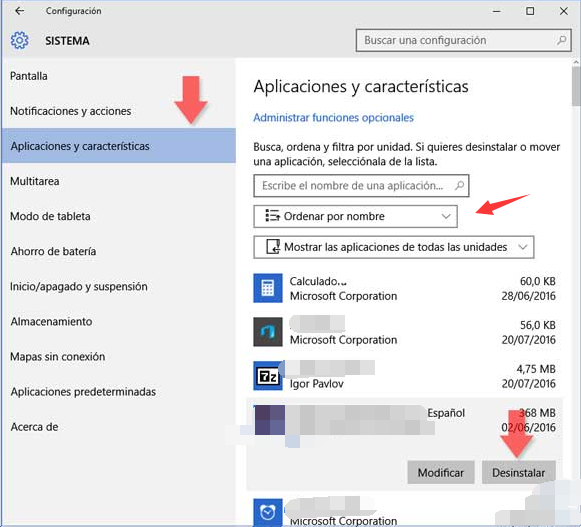Image resolution: width=581 pixels, height=527 pixels.
Task: Click the sort list icon in Ordenar por nombre
Action: pos(272,216)
